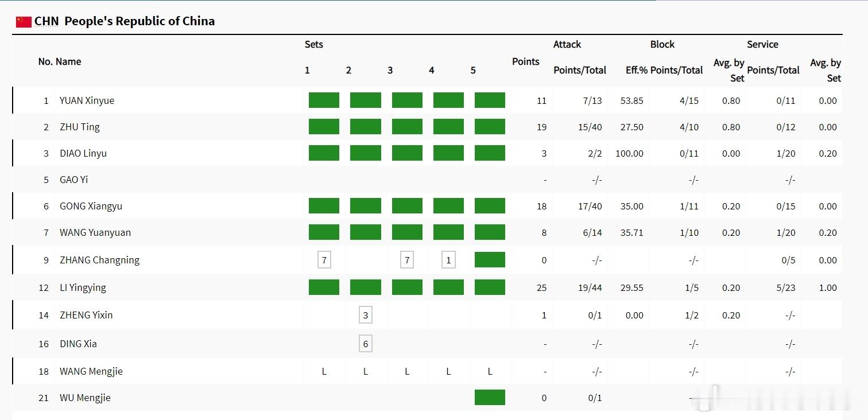
Task: Select player name YUAN Xinyue
Action: point(87,100)
